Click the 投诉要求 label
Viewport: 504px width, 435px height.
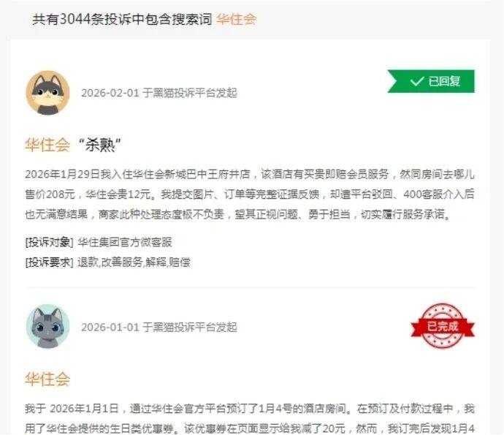(49, 262)
